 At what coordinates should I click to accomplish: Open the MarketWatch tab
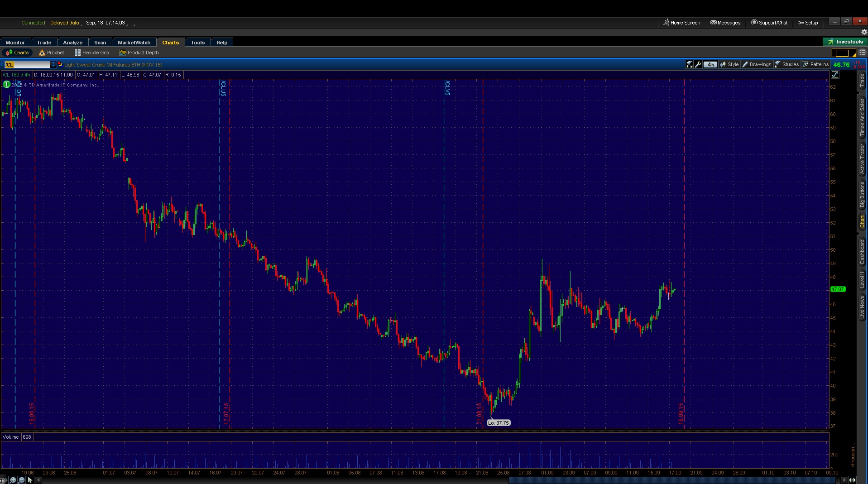click(134, 43)
